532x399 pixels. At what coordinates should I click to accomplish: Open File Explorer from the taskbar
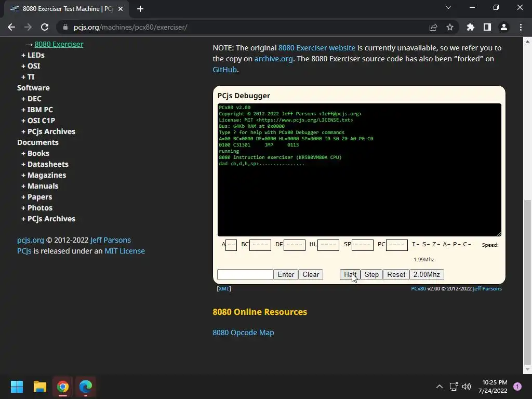pos(39,387)
